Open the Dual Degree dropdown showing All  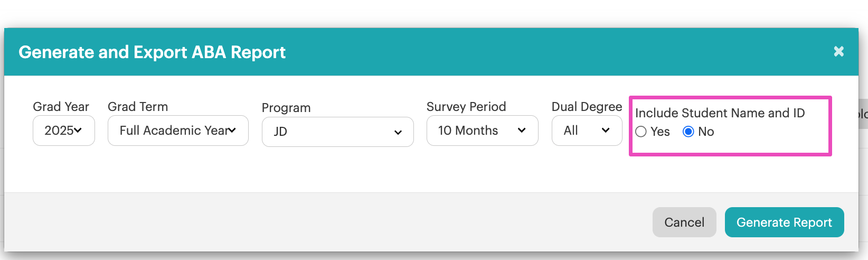coord(587,131)
